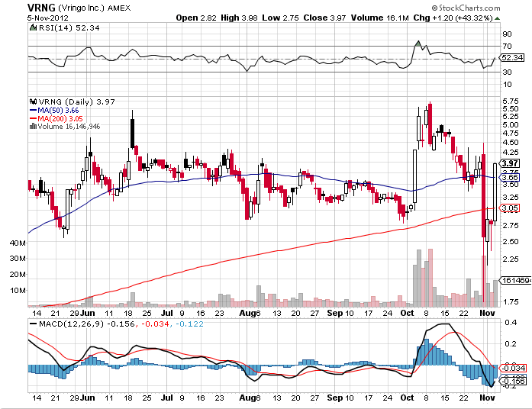
Task: Click the RSI indicator icon beside RSI(14)
Action: pos(34,27)
